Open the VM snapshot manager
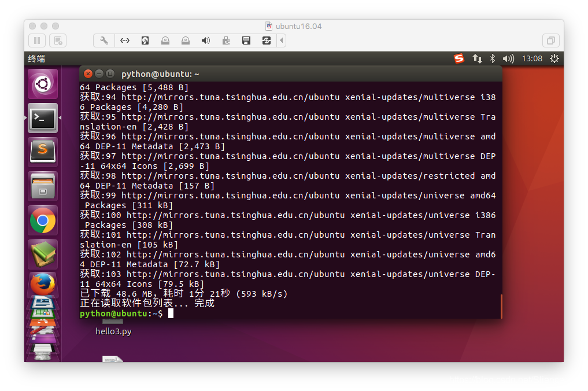This screenshot has height=391, width=588. tap(58, 40)
